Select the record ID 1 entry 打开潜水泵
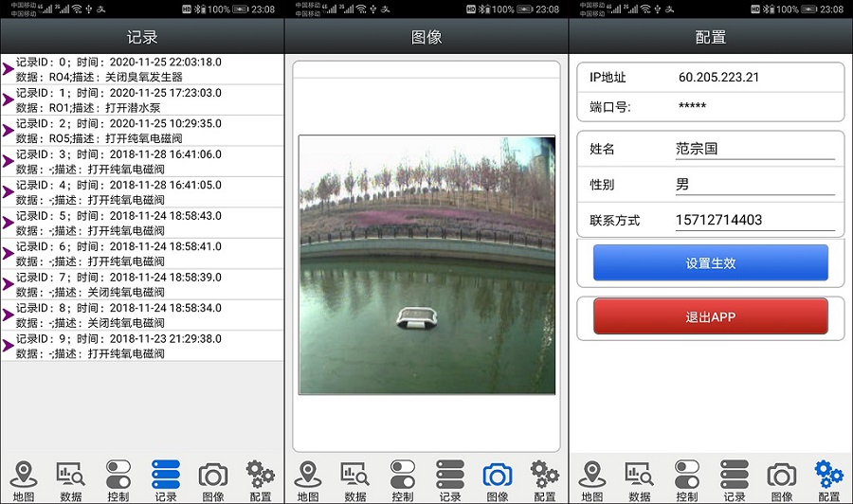 point(142,100)
